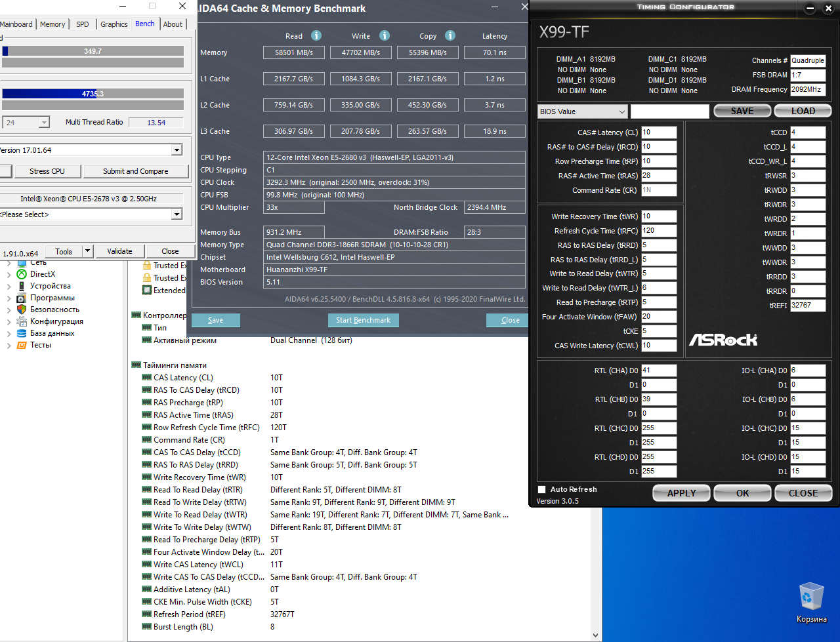Click the Write CAS Latency (tWCL) row icon
840x642 pixels.
(x=147, y=565)
